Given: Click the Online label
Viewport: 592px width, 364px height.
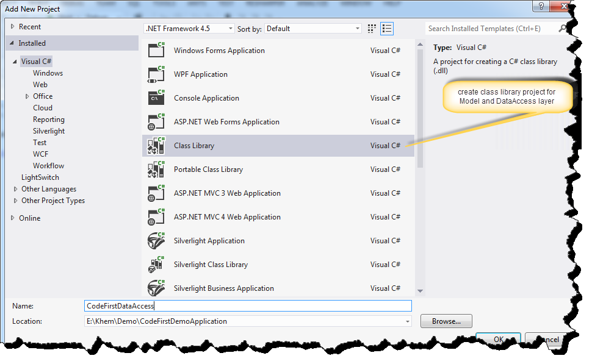Looking at the screenshot, I should click(x=30, y=218).
